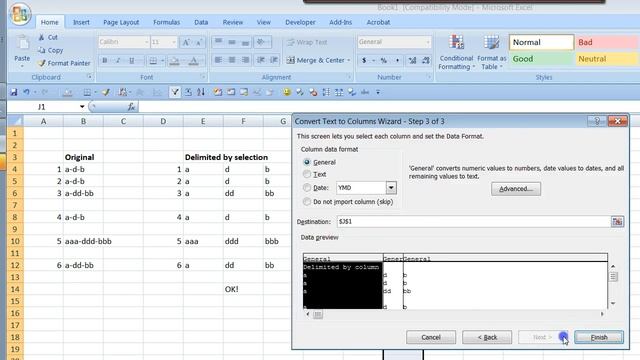This screenshot has height=360, width=640.
Task: Open the Calibri font name dropdown
Action: 146,42
